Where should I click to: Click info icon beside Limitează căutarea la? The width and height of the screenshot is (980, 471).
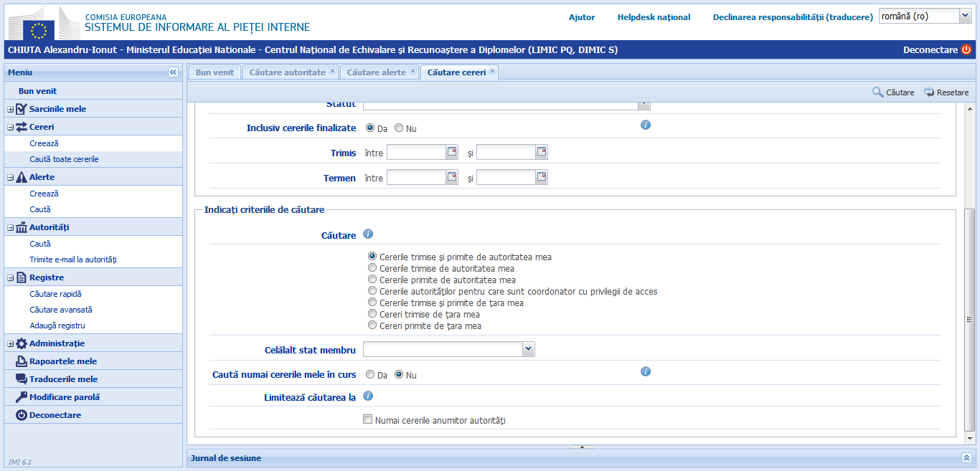[368, 396]
